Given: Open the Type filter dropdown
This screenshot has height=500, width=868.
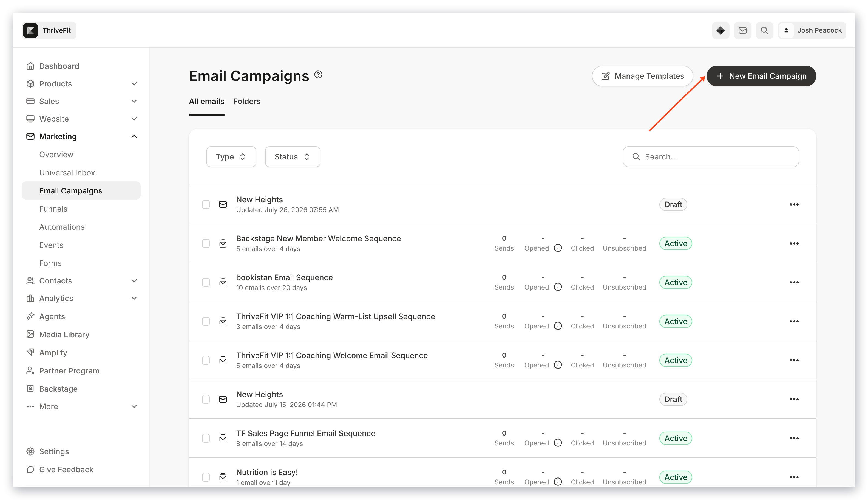Looking at the screenshot, I should tap(231, 157).
